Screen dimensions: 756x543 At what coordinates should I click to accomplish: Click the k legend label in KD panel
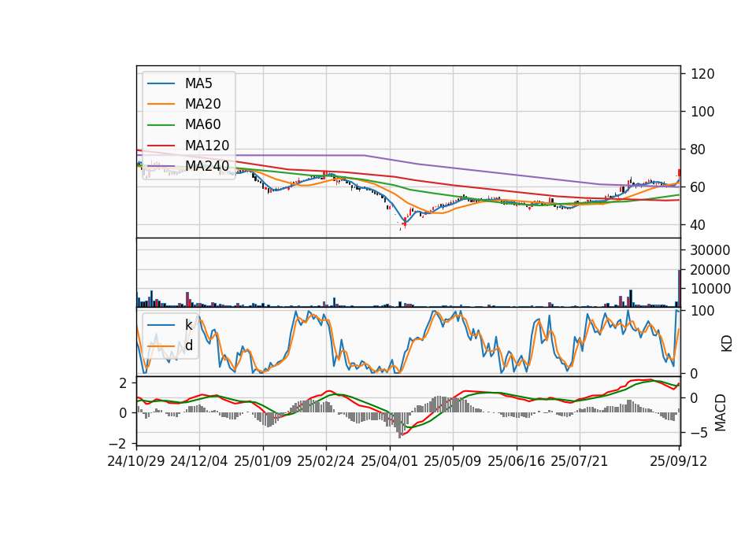pyautogui.click(x=188, y=325)
